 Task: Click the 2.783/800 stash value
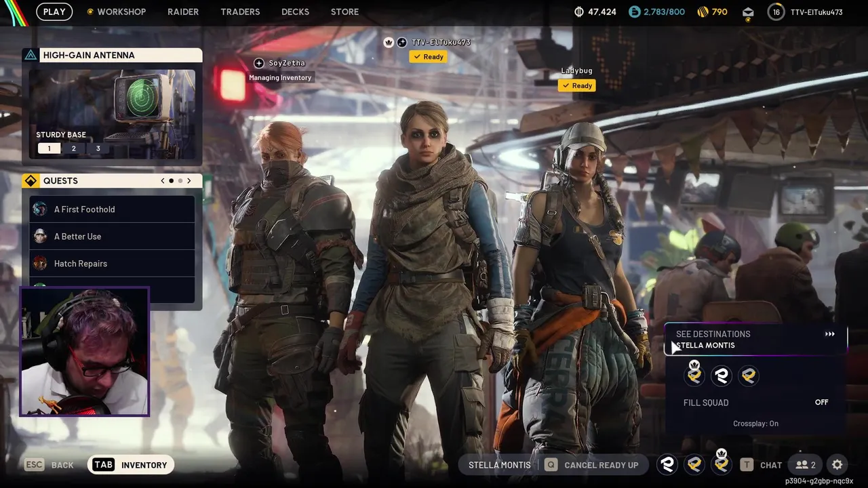click(665, 12)
